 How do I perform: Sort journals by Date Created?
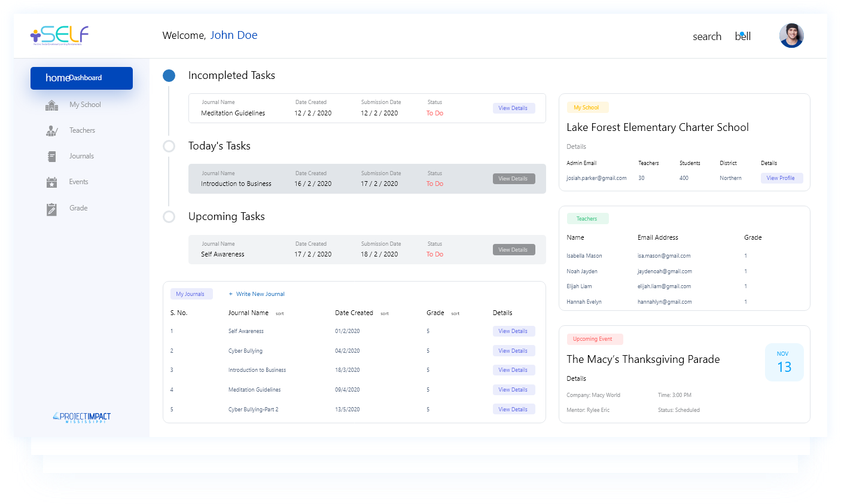tap(385, 313)
